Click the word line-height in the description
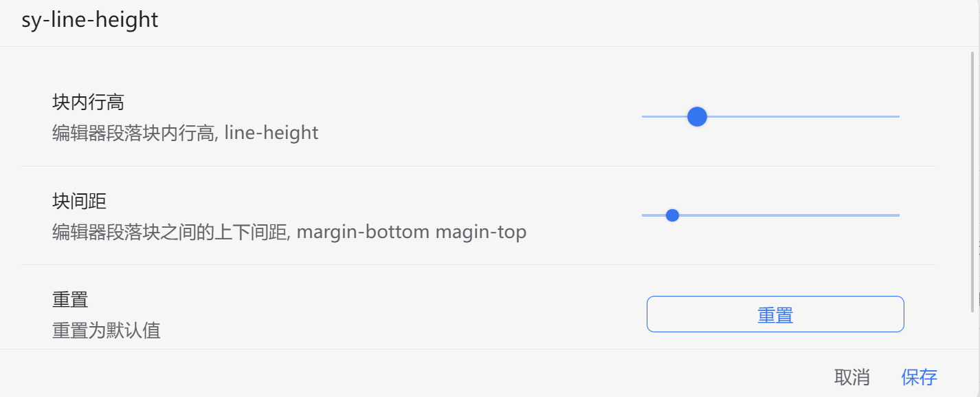 point(271,133)
